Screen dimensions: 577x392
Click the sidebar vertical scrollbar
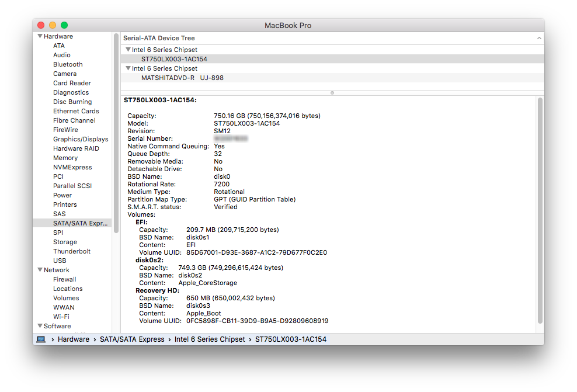coord(116,133)
